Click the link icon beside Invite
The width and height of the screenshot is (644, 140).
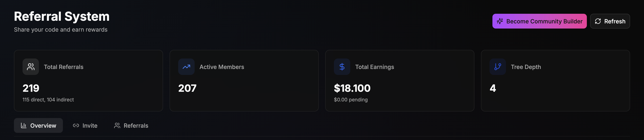76,125
